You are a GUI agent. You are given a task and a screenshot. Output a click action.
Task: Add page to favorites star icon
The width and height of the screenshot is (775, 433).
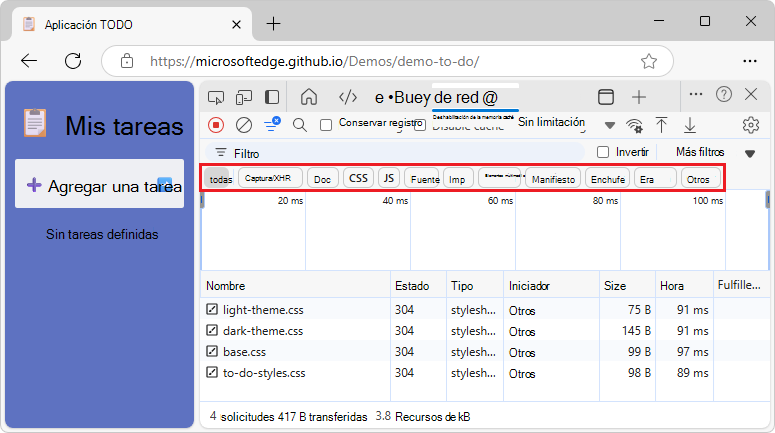tap(648, 61)
